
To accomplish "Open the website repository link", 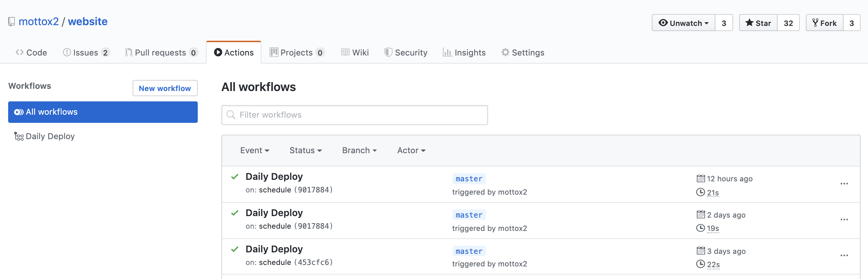I will click(88, 21).
